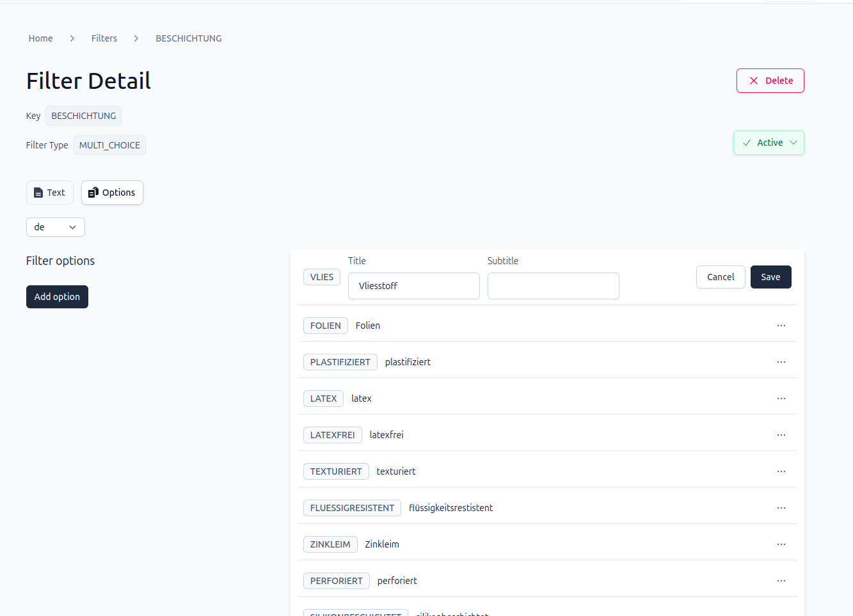
Task: Click the perforiert option title
Action: [x=397, y=581]
